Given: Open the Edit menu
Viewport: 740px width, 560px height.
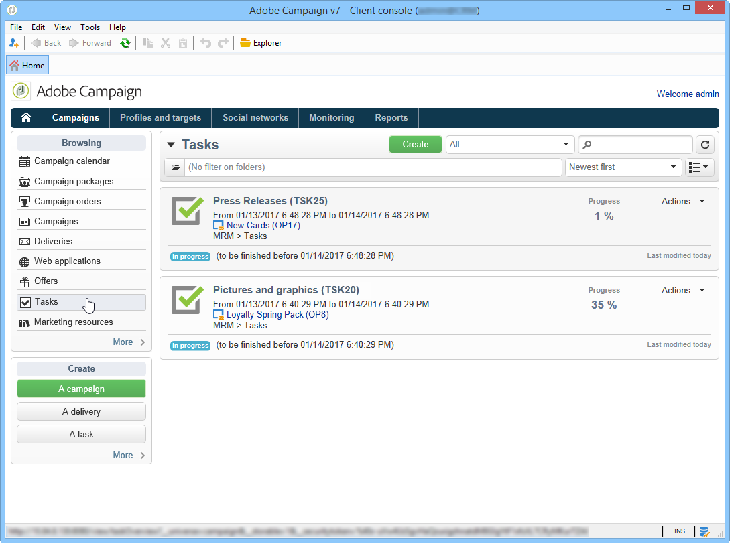Looking at the screenshot, I should (x=38, y=27).
